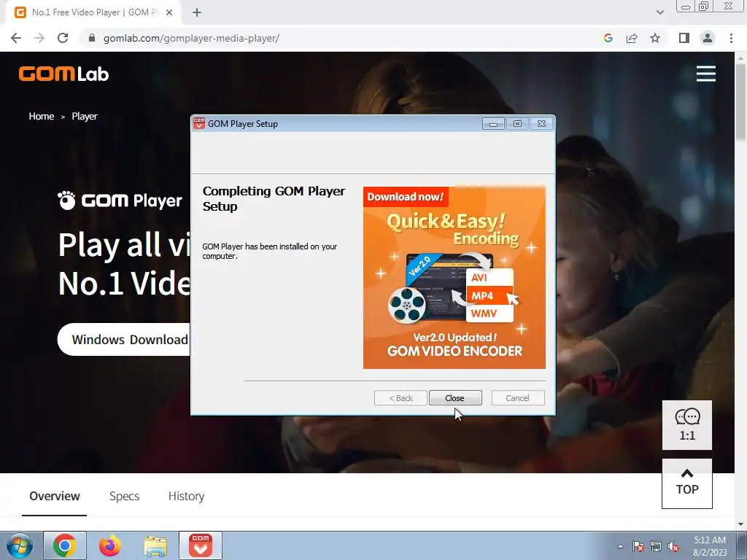Open the hamburger menu on GOM Lab page
747x560 pixels.
pos(705,74)
